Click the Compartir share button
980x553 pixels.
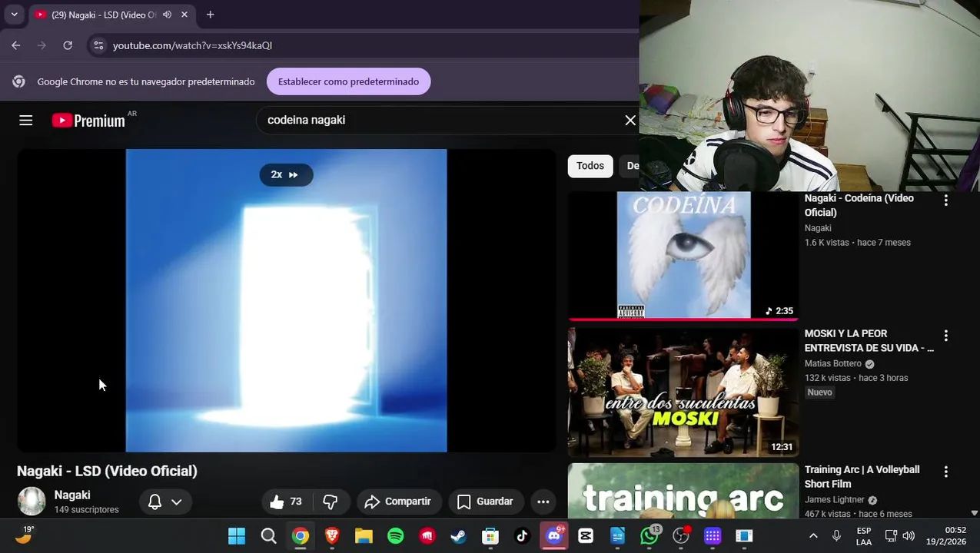pos(398,502)
